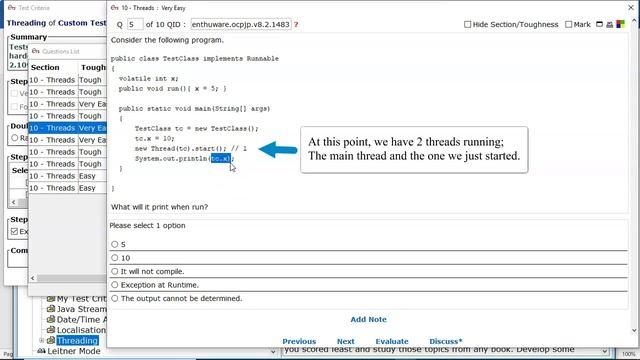Click the small window layout icon beside Mark
Viewport: 640px width, 360px height.
(x=599, y=24)
